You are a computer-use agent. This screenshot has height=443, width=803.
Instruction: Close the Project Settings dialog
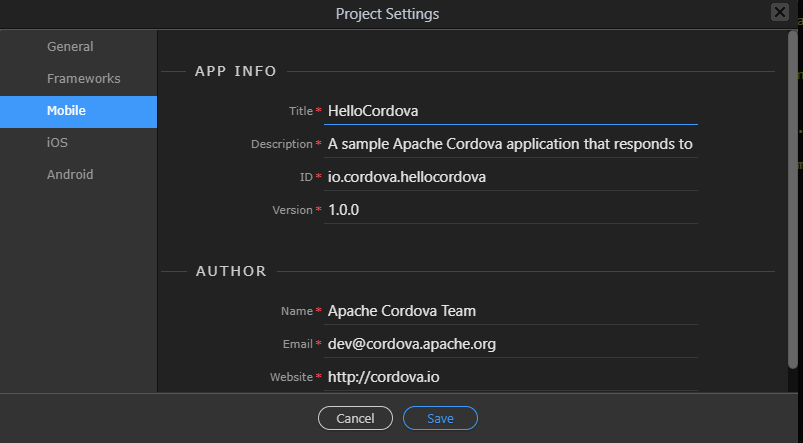tap(779, 12)
